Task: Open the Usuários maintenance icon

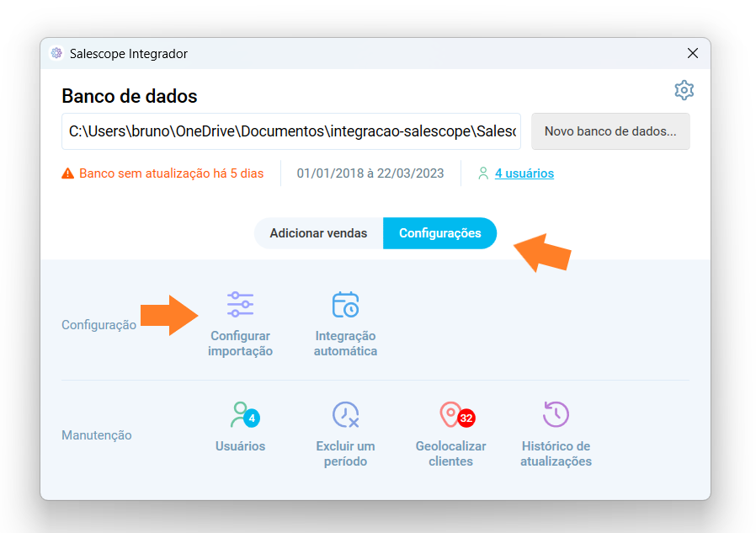Action: (245, 414)
